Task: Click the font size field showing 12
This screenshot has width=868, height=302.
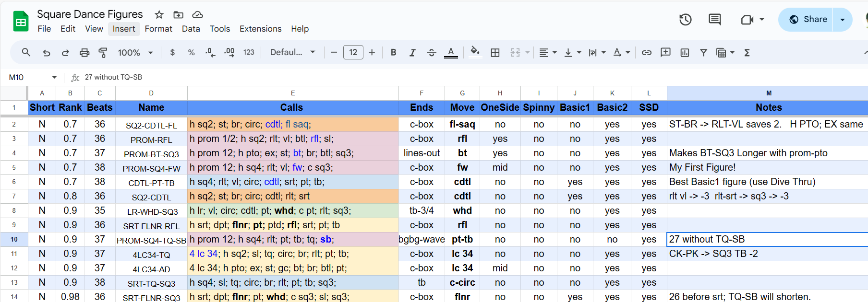Action: pos(353,52)
